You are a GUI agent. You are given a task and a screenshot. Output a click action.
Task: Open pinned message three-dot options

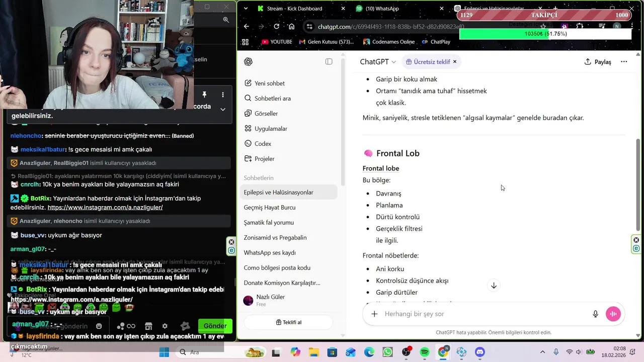pos(223,95)
